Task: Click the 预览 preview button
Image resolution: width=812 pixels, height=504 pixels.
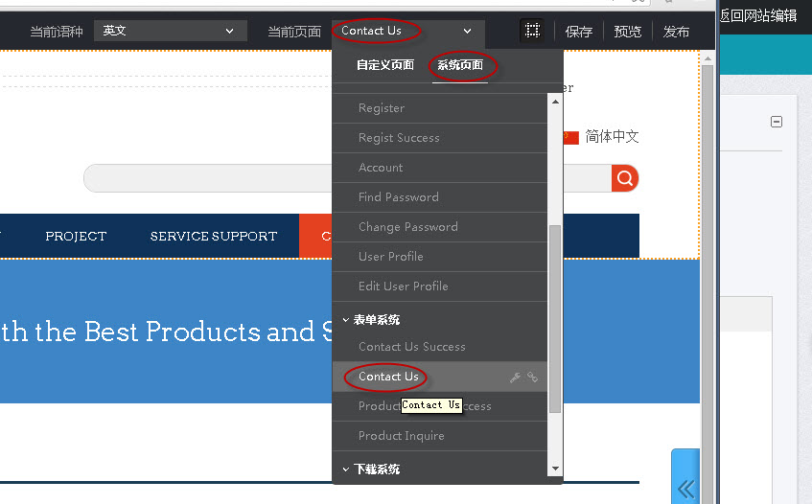Action: [628, 32]
